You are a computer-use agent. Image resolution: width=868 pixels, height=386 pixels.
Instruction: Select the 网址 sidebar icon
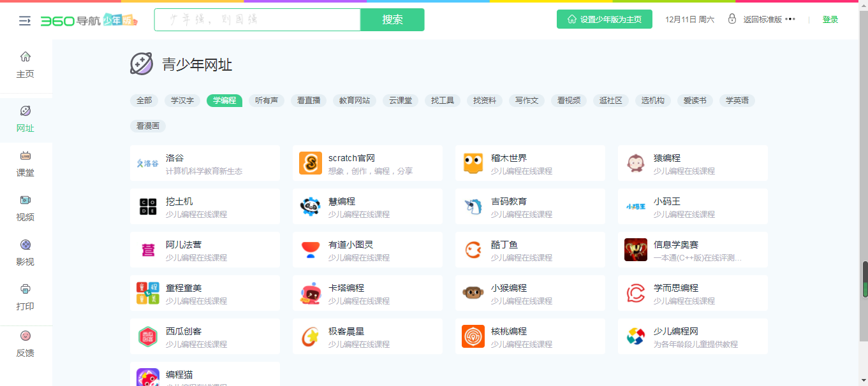[x=26, y=111]
